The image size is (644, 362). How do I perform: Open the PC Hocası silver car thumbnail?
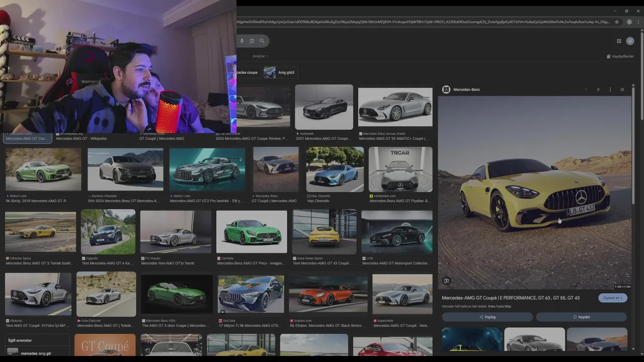pos(176,232)
